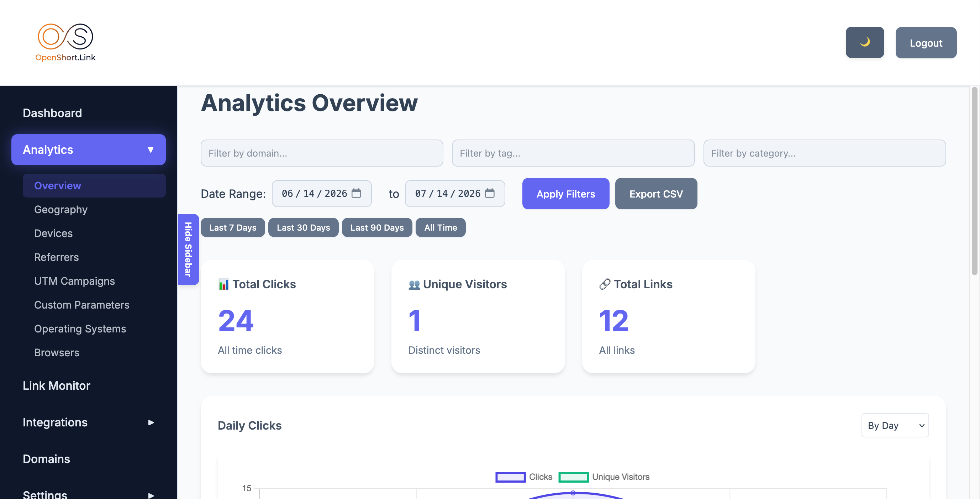Screen dimensions: 980x499
Task: Export analytics as CSV
Action: [x=656, y=194]
